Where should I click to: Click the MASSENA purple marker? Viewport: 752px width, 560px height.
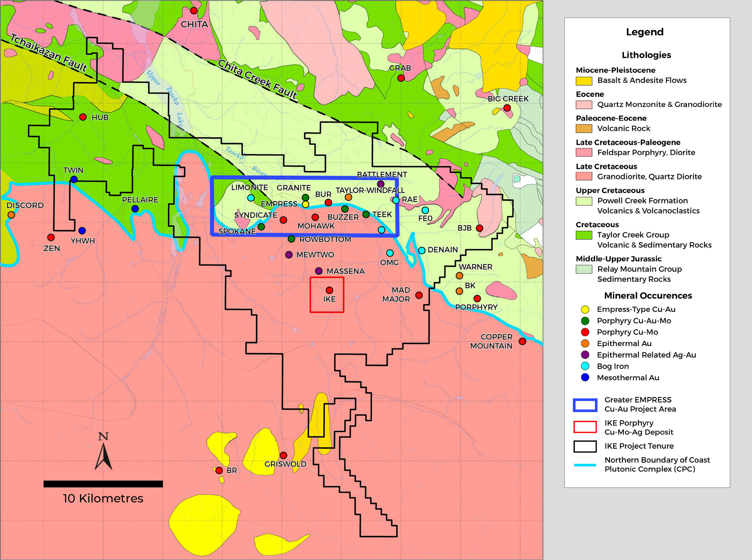(x=319, y=271)
